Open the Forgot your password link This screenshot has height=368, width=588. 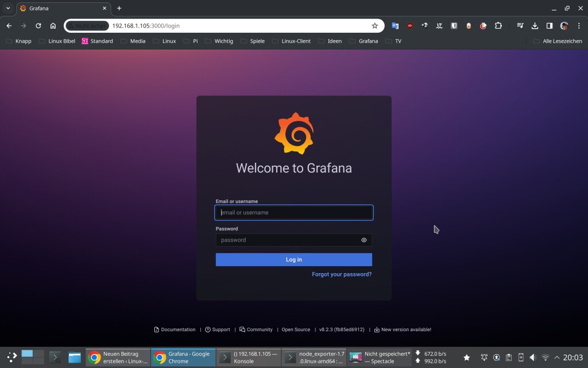(342, 274)
